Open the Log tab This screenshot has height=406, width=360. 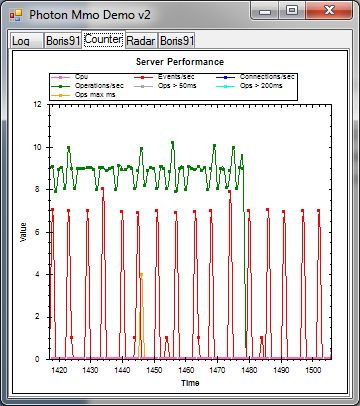[x=27, y=41]
